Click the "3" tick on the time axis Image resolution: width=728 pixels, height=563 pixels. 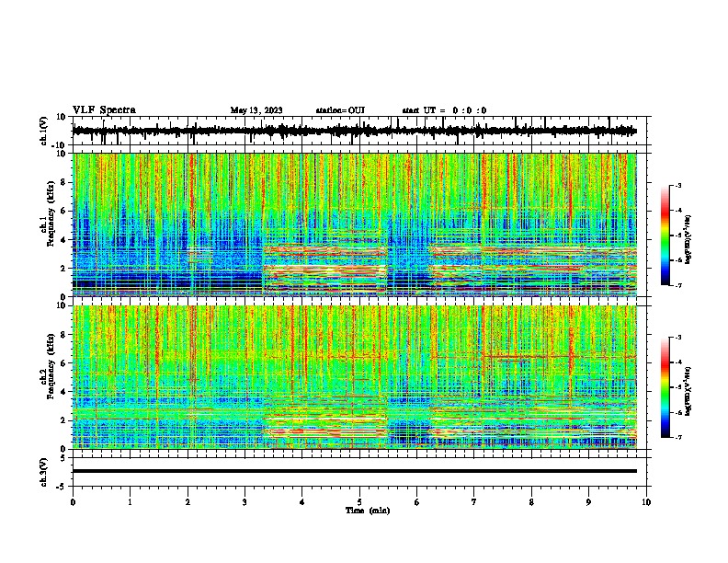245,502
